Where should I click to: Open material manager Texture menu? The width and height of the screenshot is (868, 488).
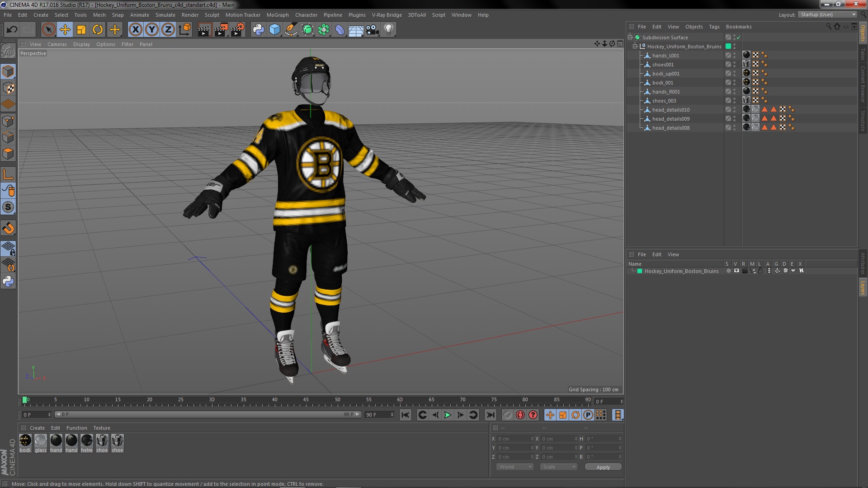click(x=102, y=428)
